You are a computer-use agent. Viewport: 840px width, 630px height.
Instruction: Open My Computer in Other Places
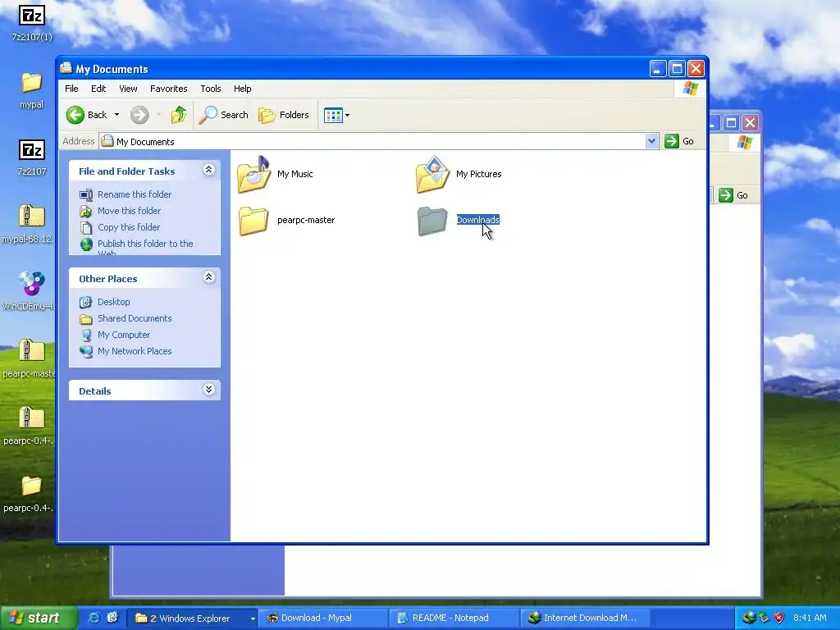point(124,335)
